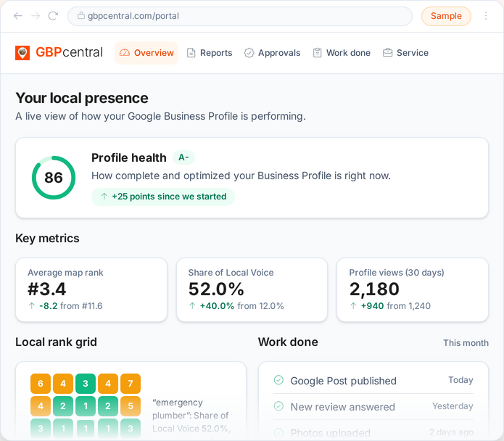Open the Profile views (30 days) card

click(413, 290)
